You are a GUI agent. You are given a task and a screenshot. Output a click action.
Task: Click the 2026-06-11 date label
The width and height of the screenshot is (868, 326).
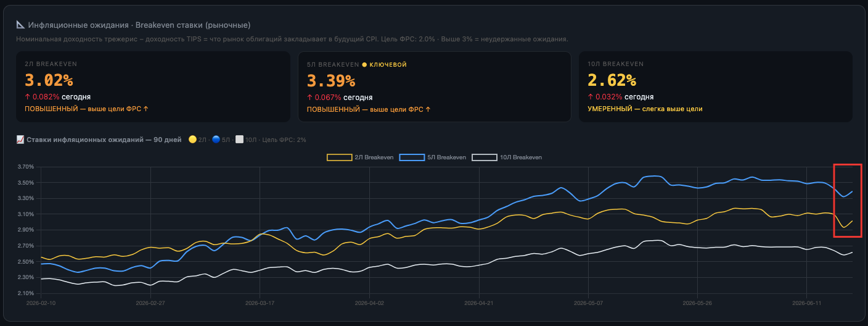coord(806,303)
